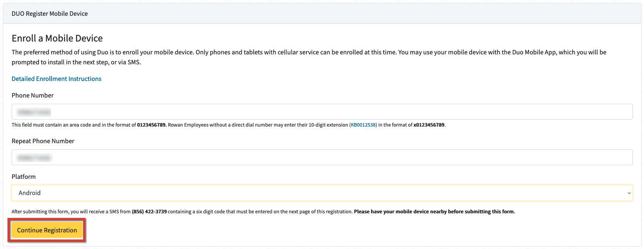The height and width of the screenshot is (249, 644).
Task: Click the Repeat Phone Number label
Action: coord(43,141)
